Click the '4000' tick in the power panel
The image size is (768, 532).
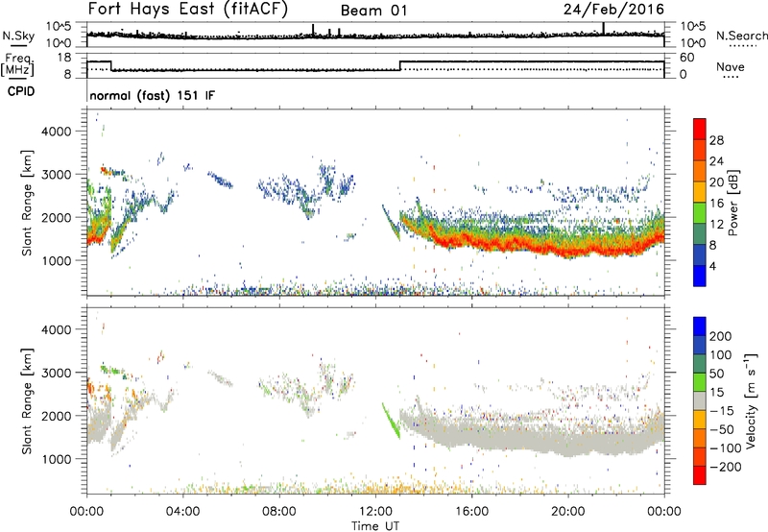(57, 132)
